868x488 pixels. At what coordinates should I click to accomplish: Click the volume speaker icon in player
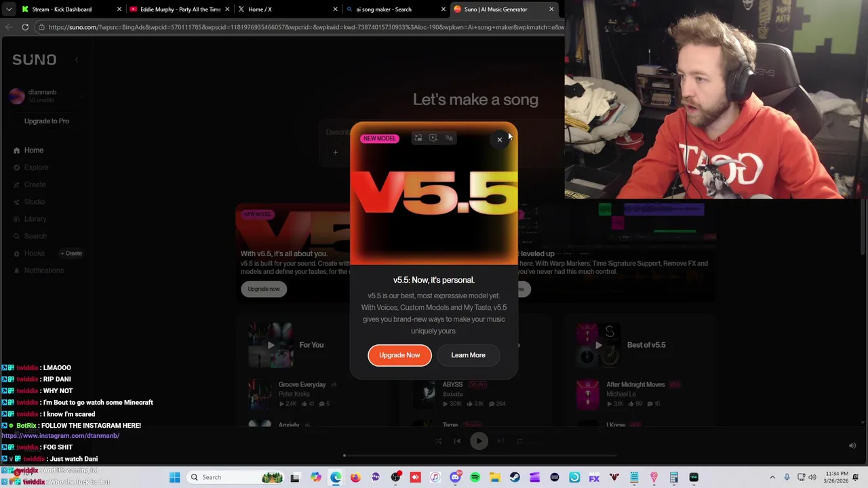pyautogui.click(x=852, y=446)
